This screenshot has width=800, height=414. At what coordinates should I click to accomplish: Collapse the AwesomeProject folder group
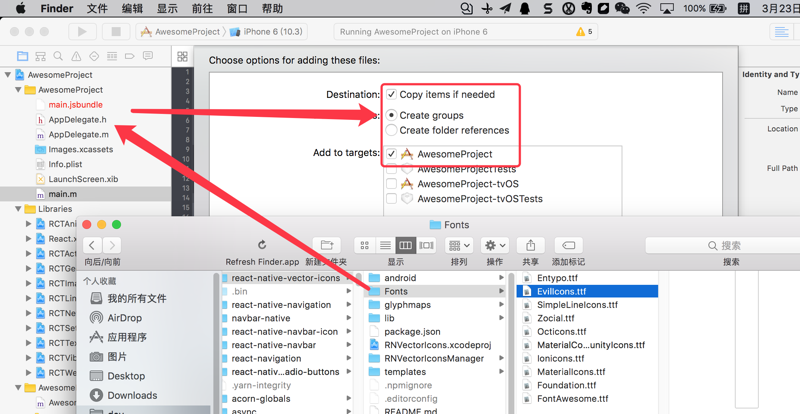coord(18,90)
